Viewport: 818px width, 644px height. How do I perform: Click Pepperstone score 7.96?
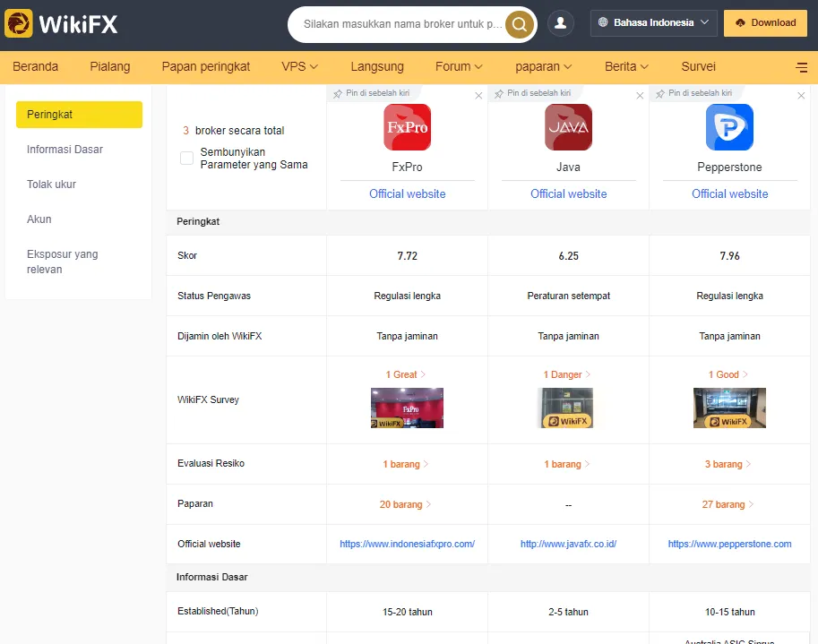[729, 255]
